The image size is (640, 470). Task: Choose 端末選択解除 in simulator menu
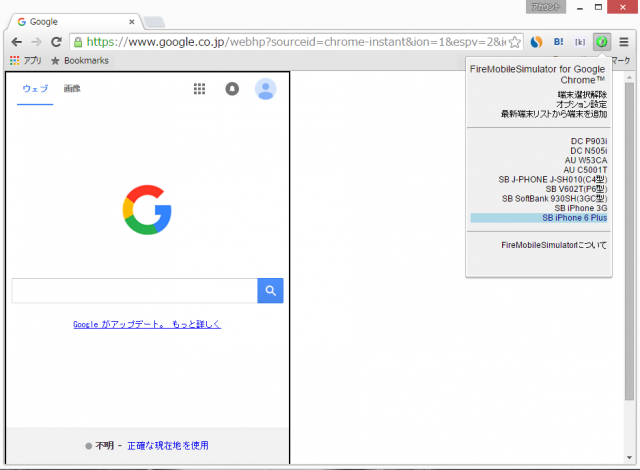(582, 95)
